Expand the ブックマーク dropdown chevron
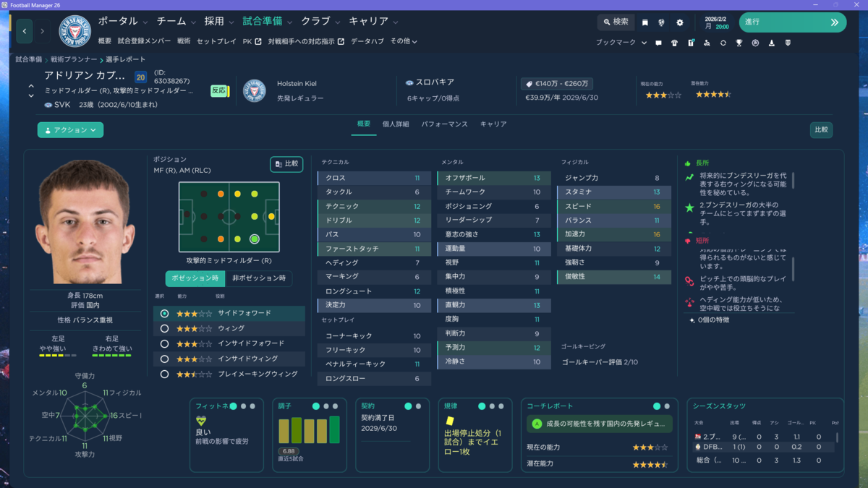This screenshot has width=868, height=488. (644, 43)
